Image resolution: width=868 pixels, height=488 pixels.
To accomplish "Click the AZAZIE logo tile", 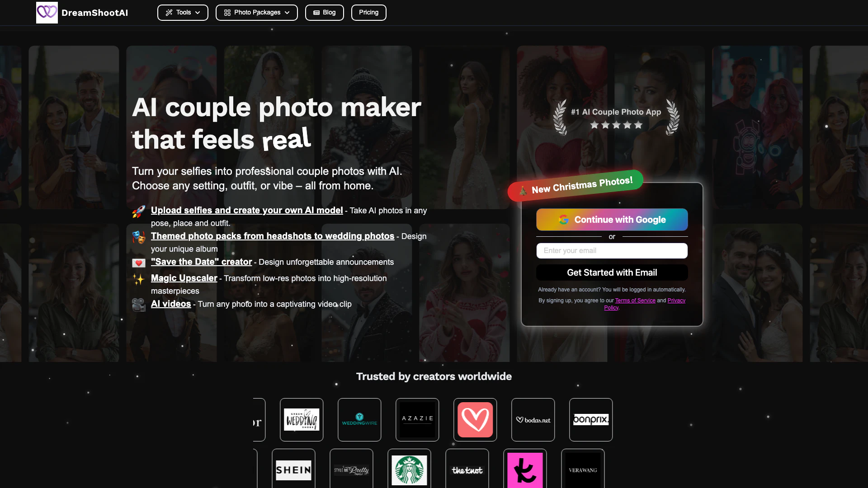I will point(417,420).
